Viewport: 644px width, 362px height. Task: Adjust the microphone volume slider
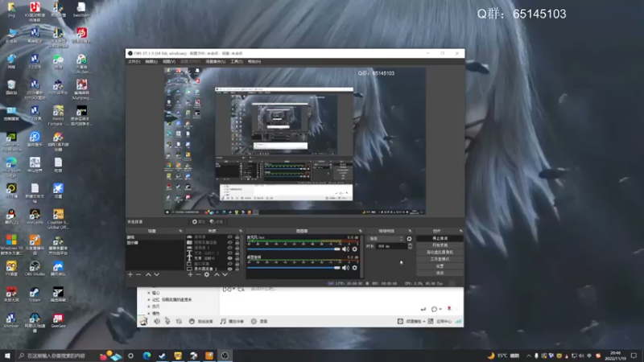coord(294,249)
